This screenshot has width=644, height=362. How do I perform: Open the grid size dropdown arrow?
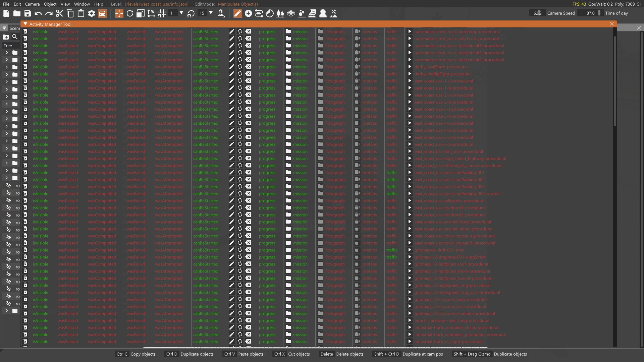(x=181, y=13)
